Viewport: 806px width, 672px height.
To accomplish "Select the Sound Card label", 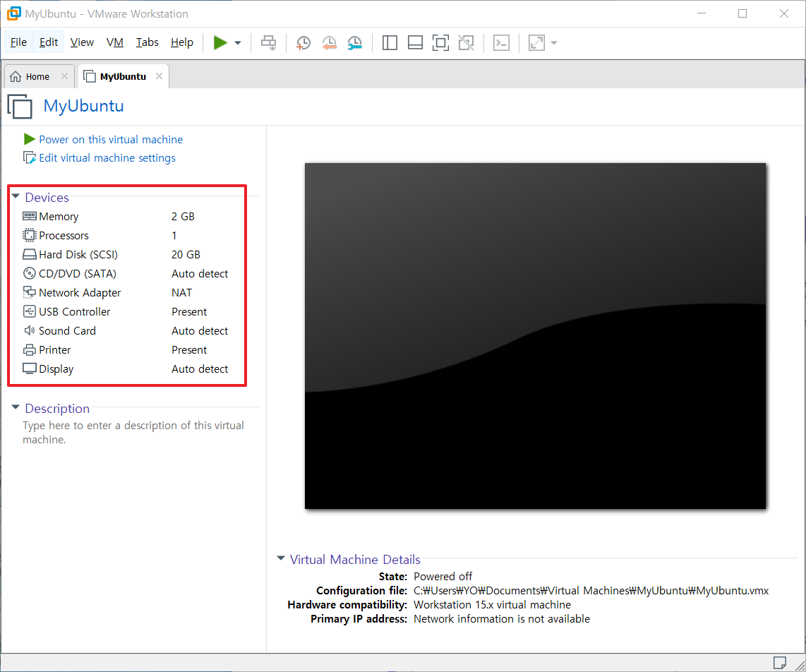I will click(x=67, y=330).
